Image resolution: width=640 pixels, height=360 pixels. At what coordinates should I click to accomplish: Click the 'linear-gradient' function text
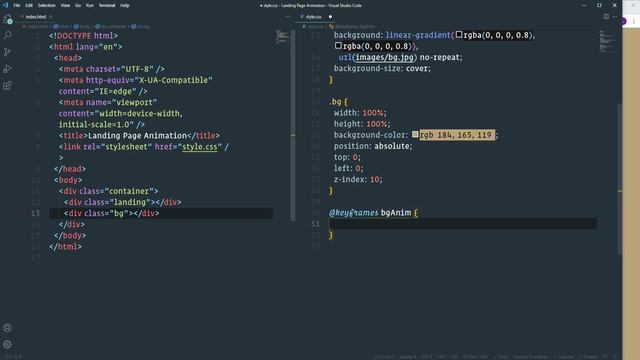tap(418, 35)
